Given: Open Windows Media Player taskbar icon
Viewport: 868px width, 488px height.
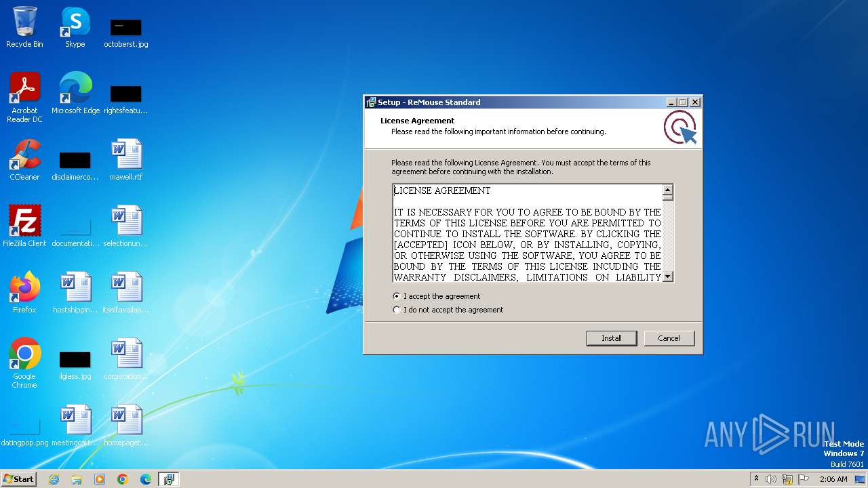Looking at the screenshot, I should coord(100,479).
